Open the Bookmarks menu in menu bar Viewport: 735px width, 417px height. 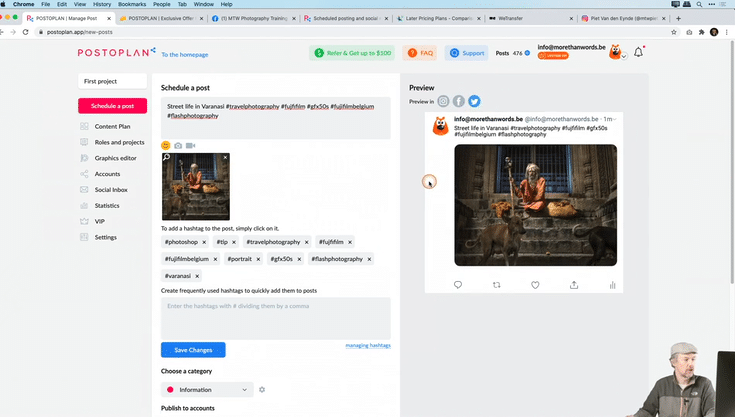[x=132, y=4]
